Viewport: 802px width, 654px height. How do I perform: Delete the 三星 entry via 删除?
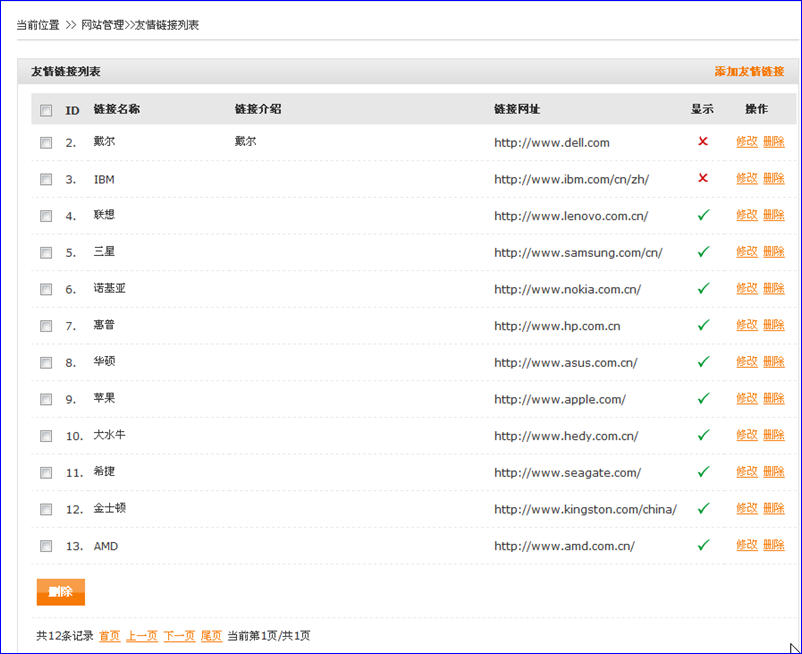[774, 252]
